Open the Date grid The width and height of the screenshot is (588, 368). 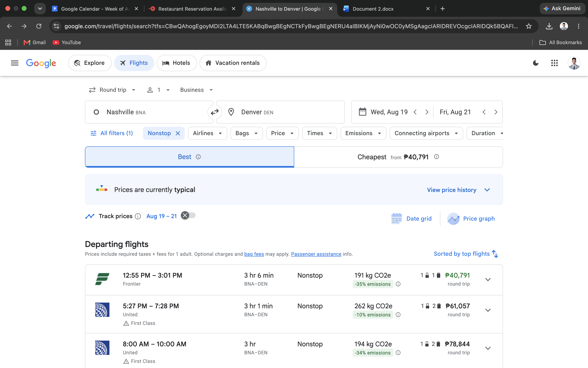click(411, 219)
